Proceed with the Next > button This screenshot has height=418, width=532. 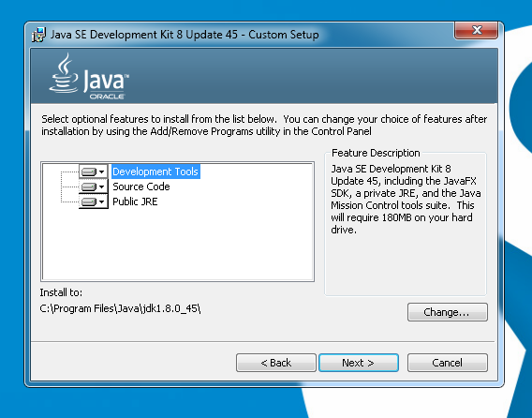[359, 363]
